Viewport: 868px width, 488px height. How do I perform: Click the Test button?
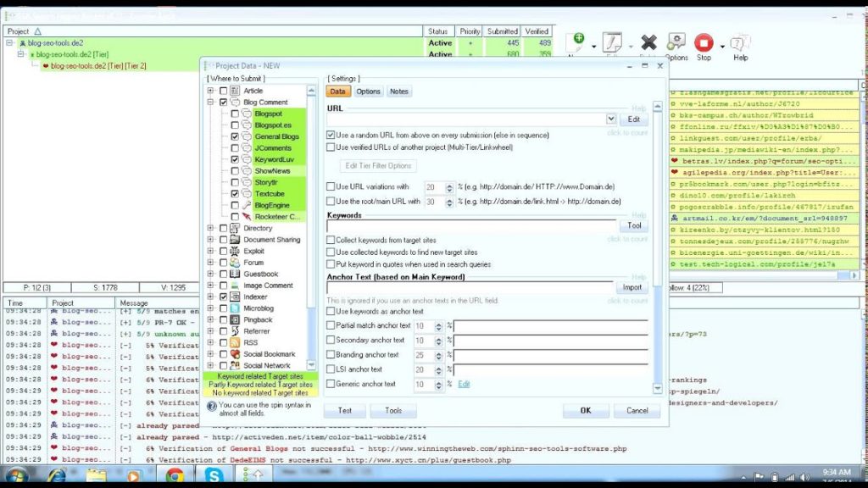click(345, 411)
